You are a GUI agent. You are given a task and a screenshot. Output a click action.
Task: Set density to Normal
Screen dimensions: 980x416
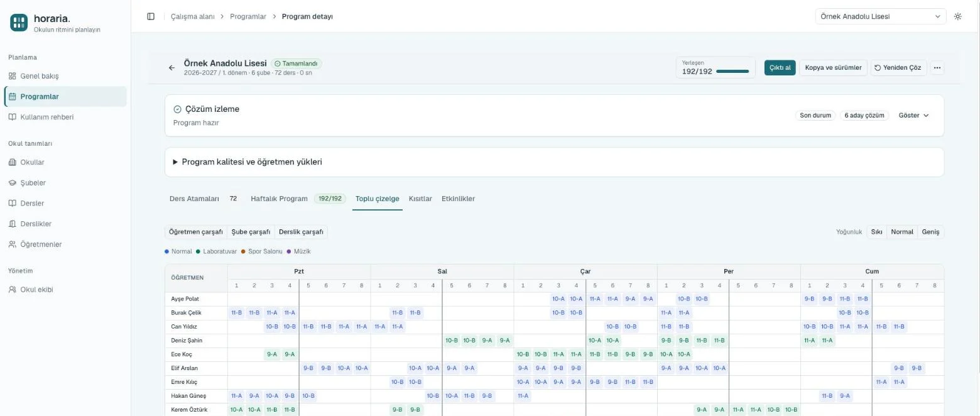[902, 232]
